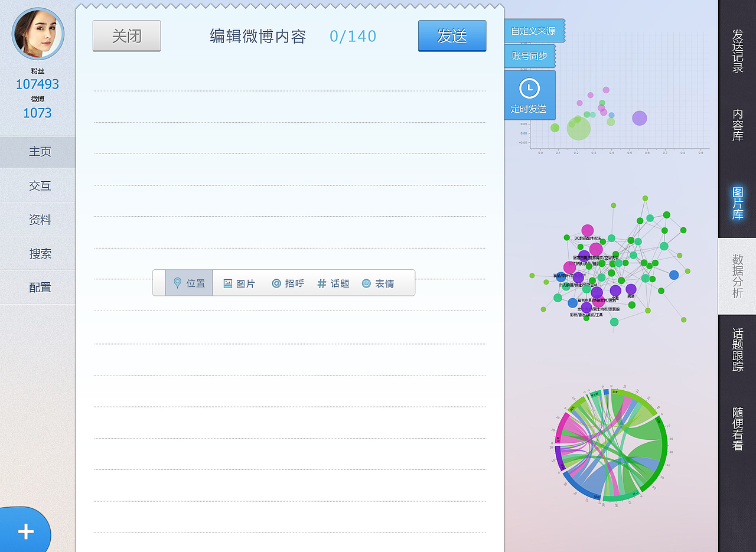Switch to 图片库 right tab
756x552 pixels.
[738, 203]
